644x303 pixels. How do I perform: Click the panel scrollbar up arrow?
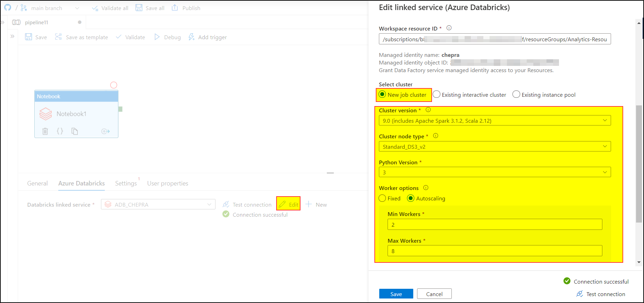(639, 23)
